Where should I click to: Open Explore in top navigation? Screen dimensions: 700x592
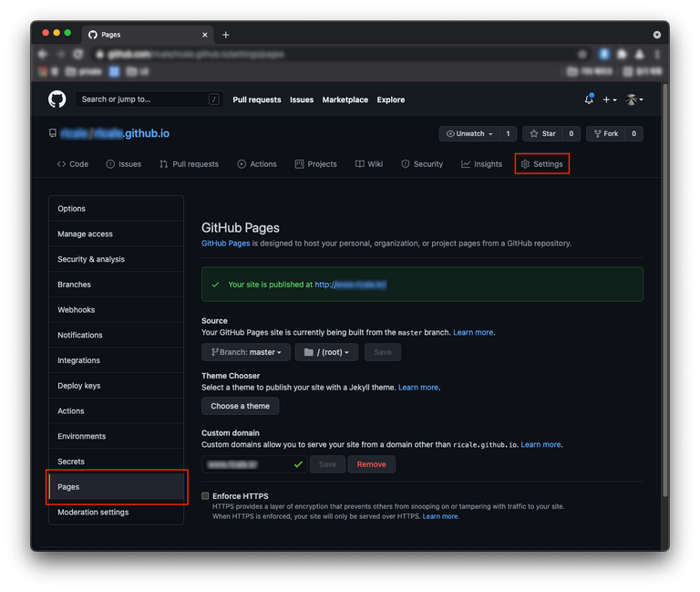[391, 99]
